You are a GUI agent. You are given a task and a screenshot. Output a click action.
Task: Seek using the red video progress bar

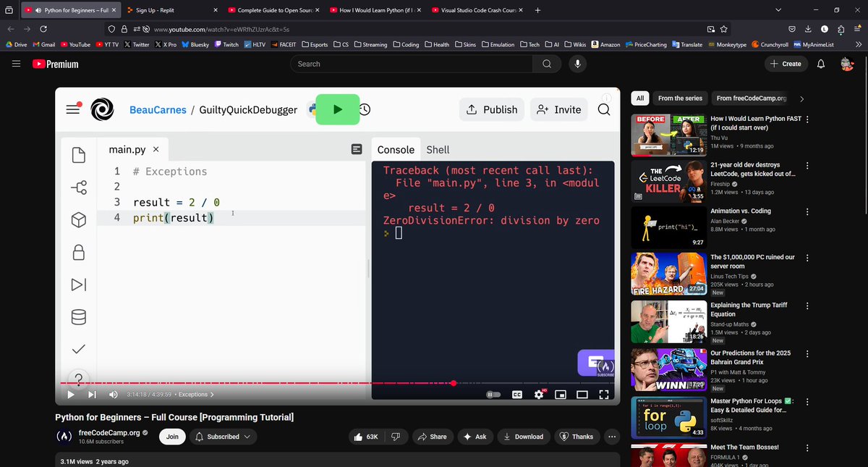pyautogui.click(x=336, y=383)
